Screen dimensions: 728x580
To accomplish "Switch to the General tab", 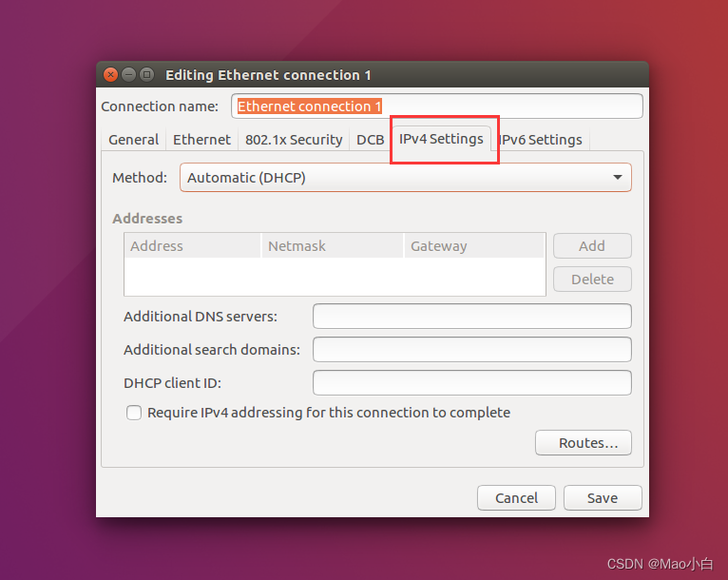I will point(133,140).
